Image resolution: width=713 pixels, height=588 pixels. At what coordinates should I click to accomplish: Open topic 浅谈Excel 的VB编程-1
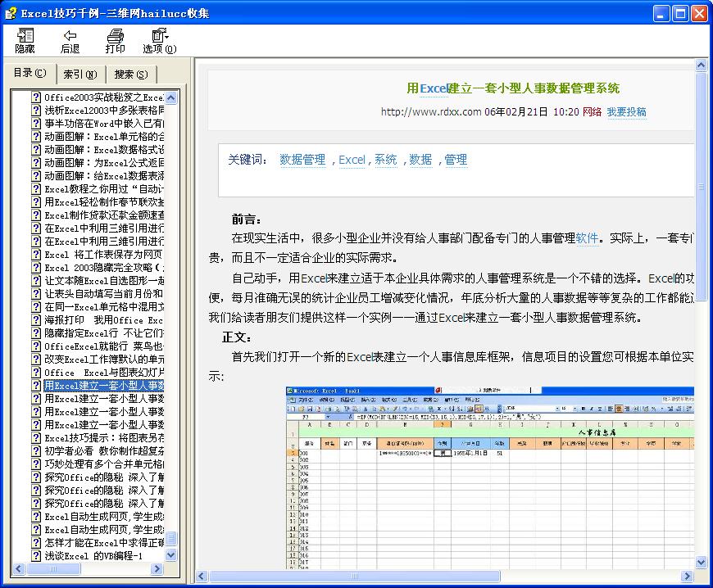pos(93,556)
